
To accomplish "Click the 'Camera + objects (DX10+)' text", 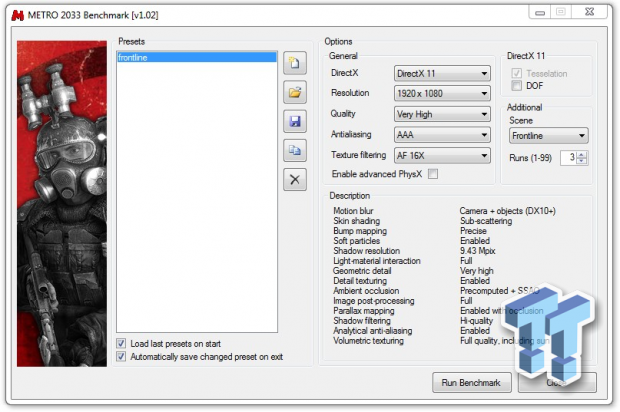I will [x=507, y=211].
